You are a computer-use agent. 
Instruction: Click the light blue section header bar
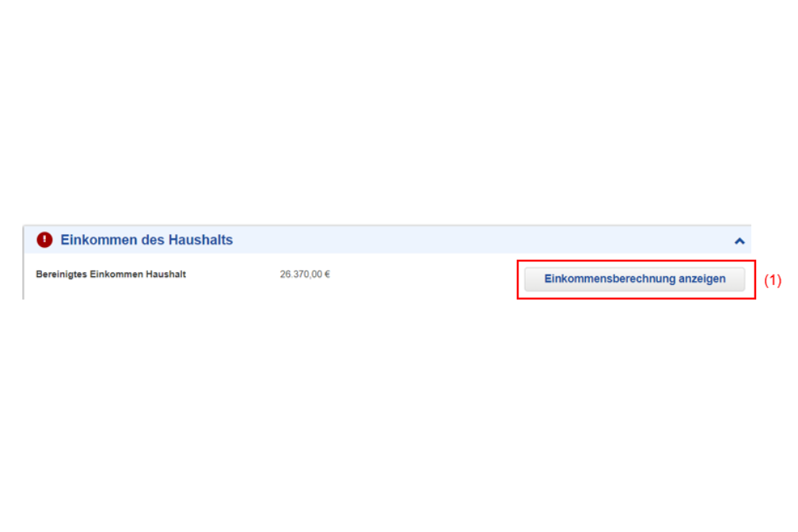pos(387,240)
